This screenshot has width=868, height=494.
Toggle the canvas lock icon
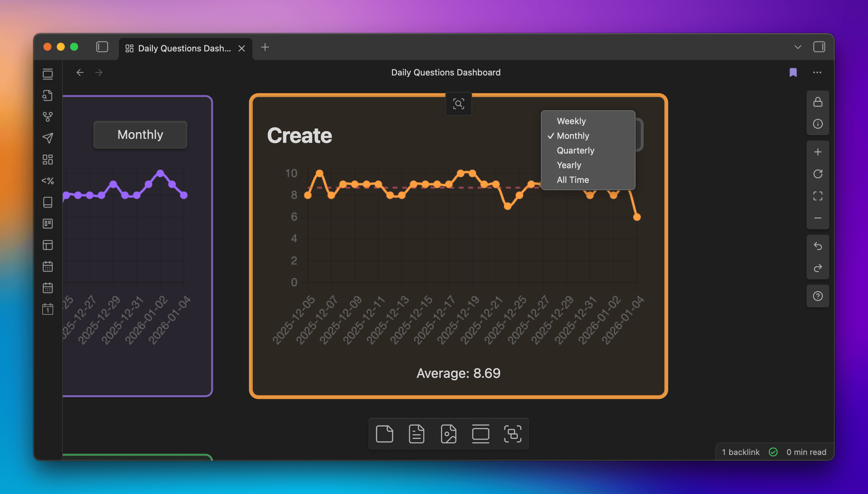(818, 102)
